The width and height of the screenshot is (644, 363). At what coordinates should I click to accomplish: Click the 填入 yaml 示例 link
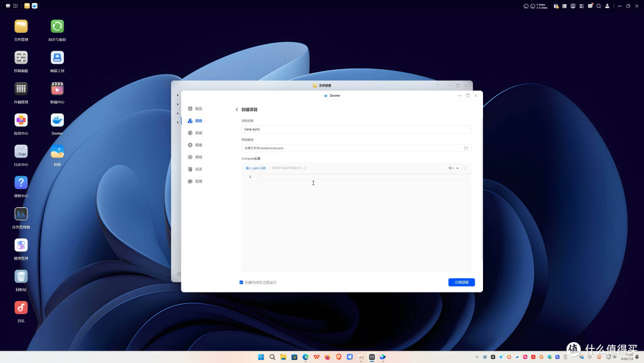[256, 168]
